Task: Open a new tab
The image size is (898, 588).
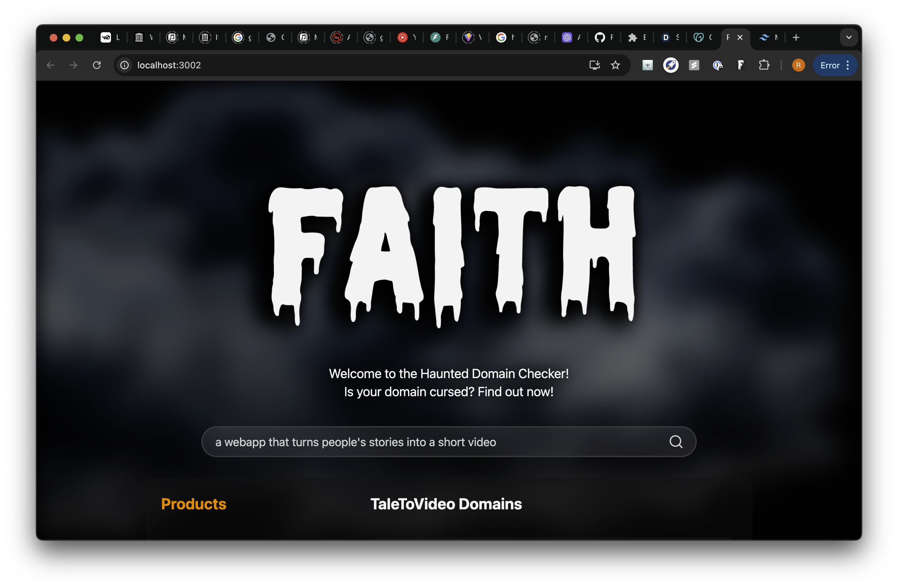Action: tap(796, 37)
